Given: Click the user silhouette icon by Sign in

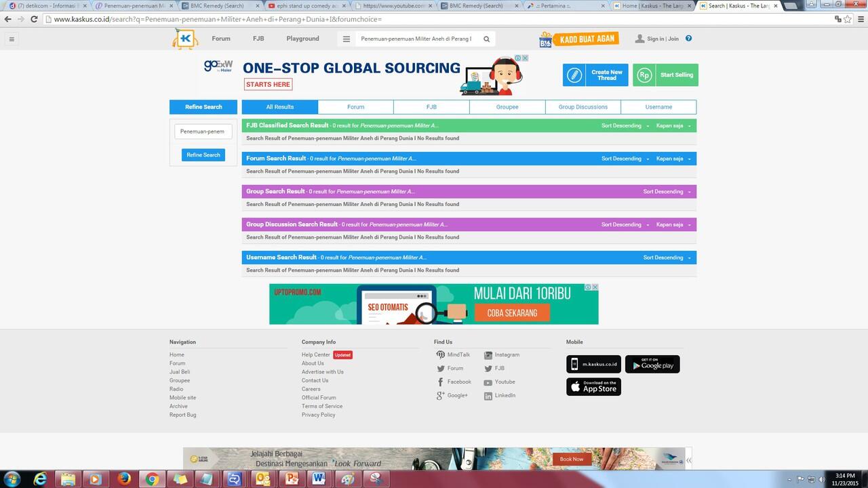Looking at the screenshot, I should click(639, 39).
